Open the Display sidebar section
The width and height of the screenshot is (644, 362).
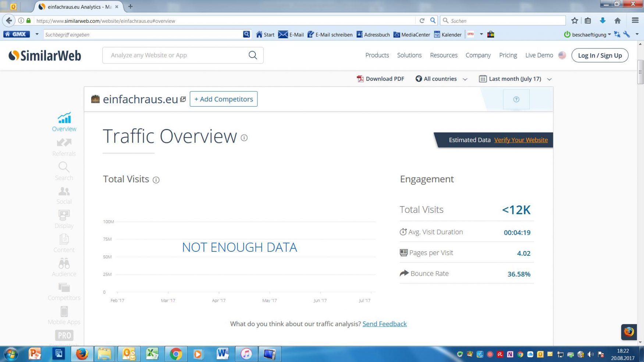pos(64,219)
